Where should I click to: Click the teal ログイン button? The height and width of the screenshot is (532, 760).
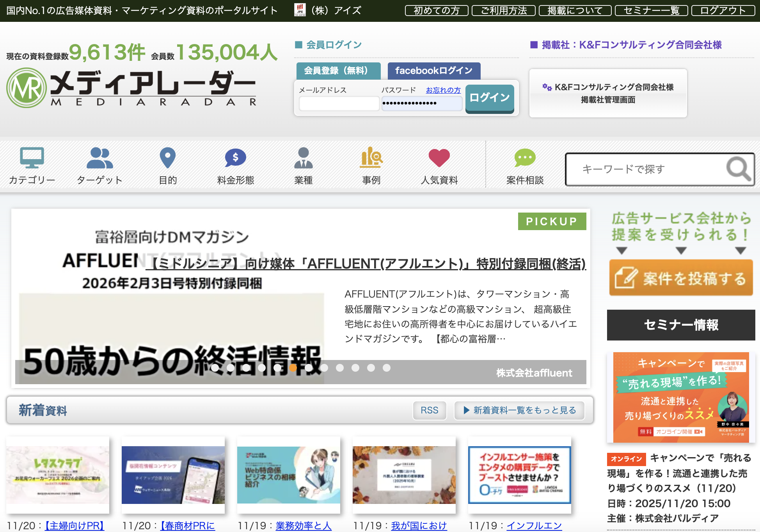click(x=489, y=98)
